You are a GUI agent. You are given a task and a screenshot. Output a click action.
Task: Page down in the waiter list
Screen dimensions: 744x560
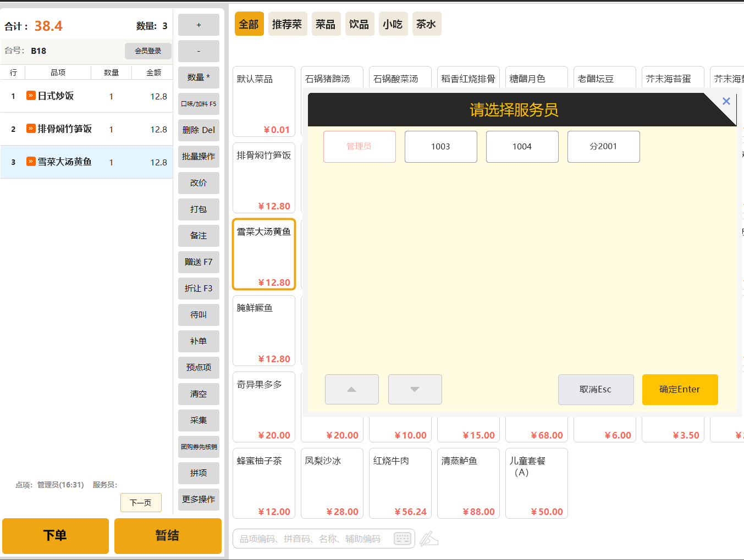415,389
